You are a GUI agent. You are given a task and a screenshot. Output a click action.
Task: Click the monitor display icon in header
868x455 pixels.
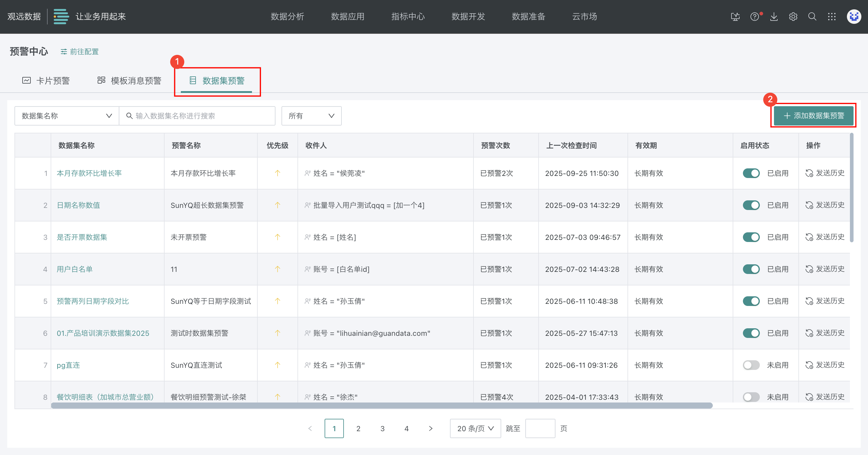click(735, 17)
